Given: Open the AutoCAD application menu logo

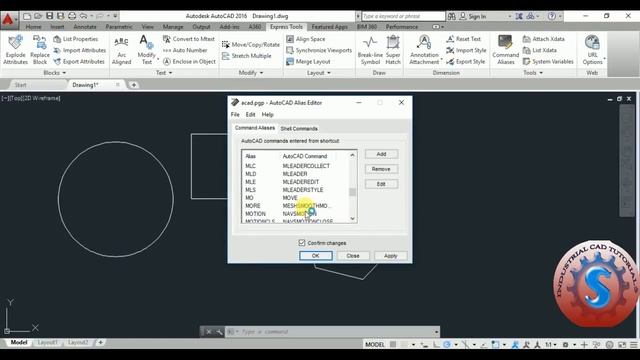Looking at the screenshot, I should [8, 20].
